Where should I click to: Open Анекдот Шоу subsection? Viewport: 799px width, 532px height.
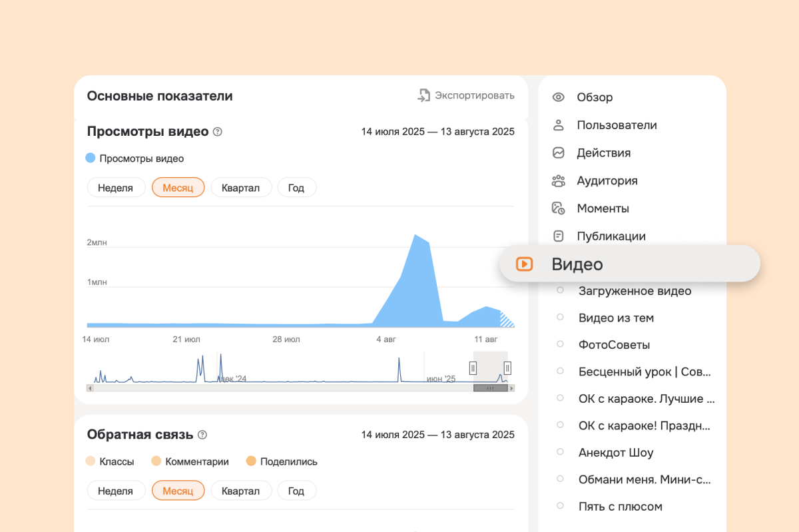pyautogui.click(x=616, y=453)
